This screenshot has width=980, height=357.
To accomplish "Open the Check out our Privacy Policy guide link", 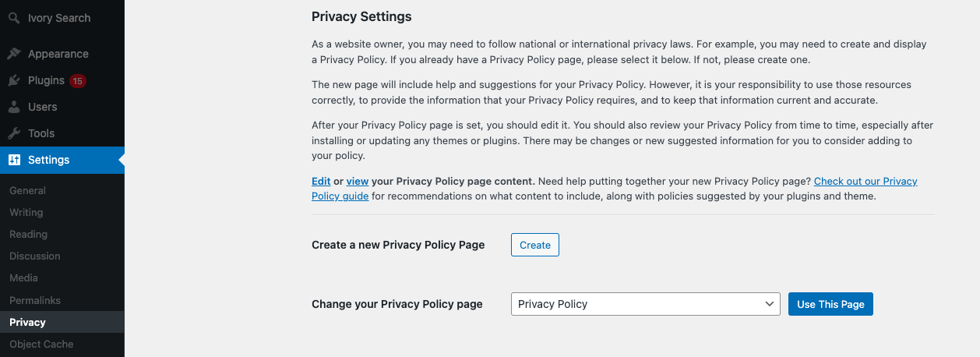I will pyautogui.click(x=865, y=181).
